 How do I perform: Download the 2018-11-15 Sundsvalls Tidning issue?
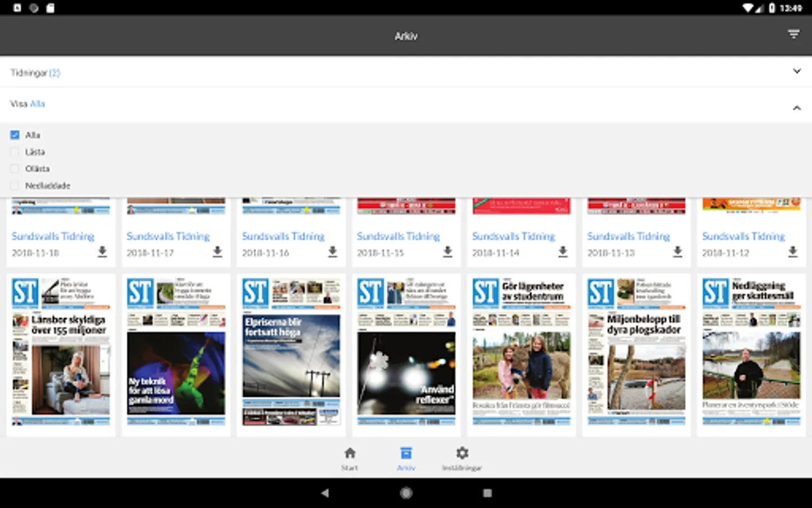(448, 252)
